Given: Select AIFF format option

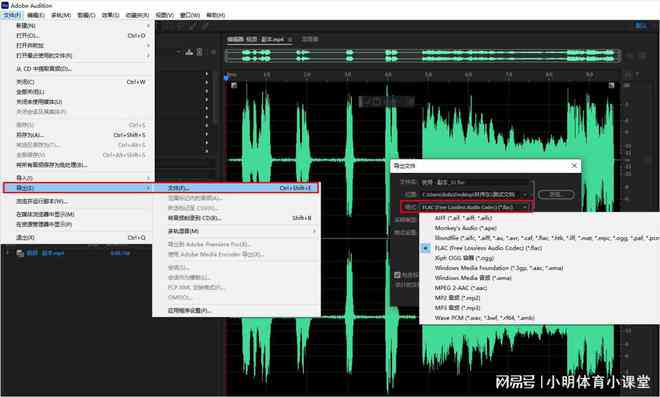Looking at the screenshot, I should coord(540,218).
